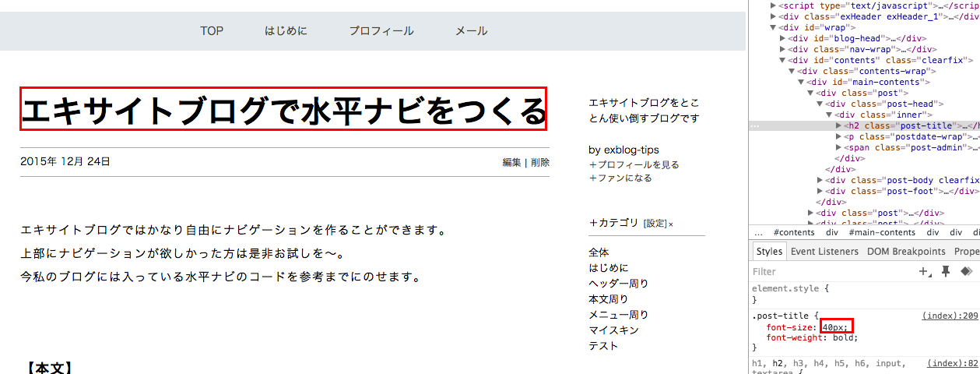
Task: Open the (index):82 source link
Action: pos(953,363)
